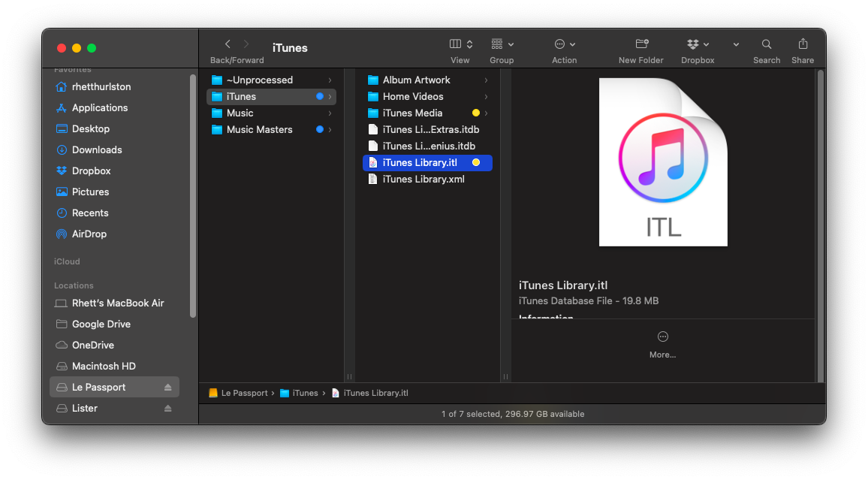Screen dimensions: 868x480
Task: Select Rhett's MacBook Air location
Action: tap(118, 303)
